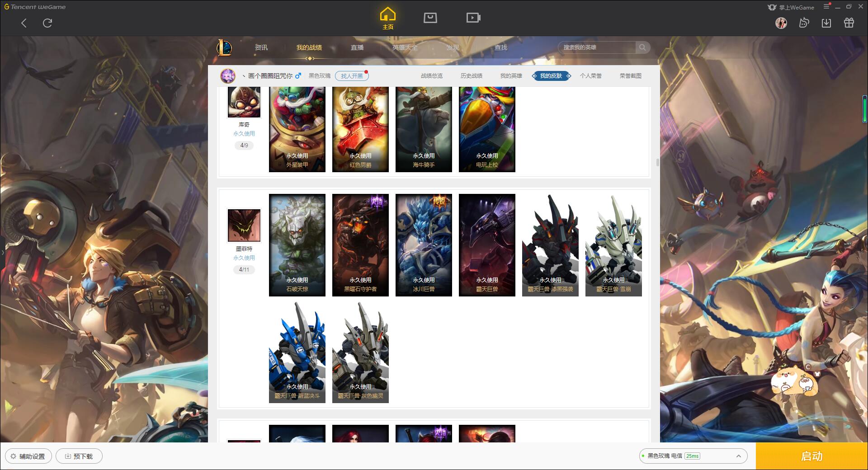Open the gift box icon
The height and width of the screenshot is (470, 868).
[x=849, y=23]
